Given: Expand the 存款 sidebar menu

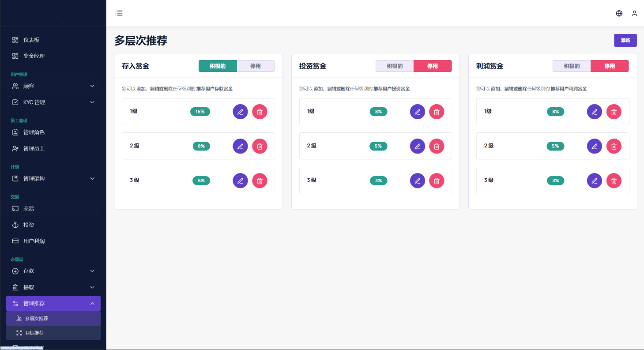Looking at the screenshot, I should (x=53, y=271).
